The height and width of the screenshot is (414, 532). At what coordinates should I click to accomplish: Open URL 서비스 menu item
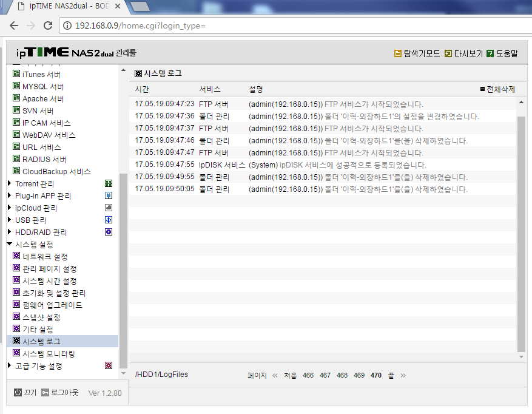point(42,148)
